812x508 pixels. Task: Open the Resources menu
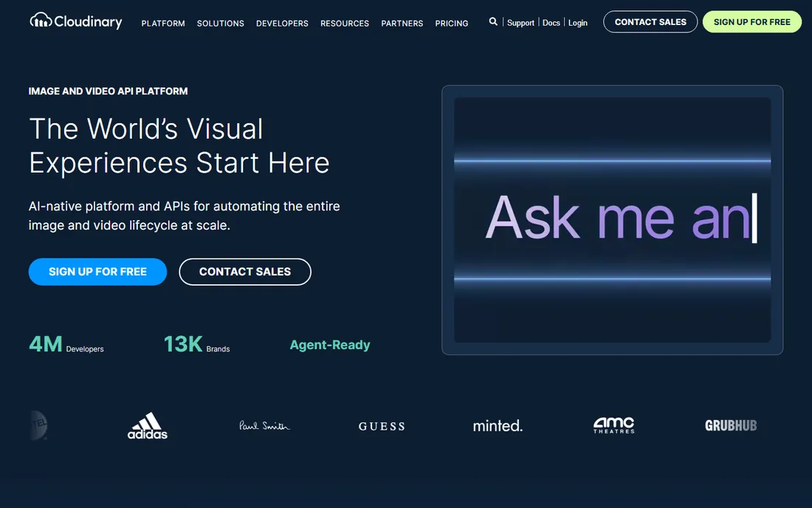345,24
